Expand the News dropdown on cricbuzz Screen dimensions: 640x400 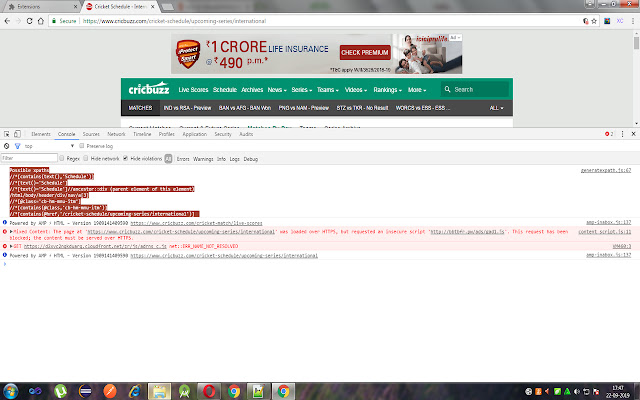pos(277,90)
